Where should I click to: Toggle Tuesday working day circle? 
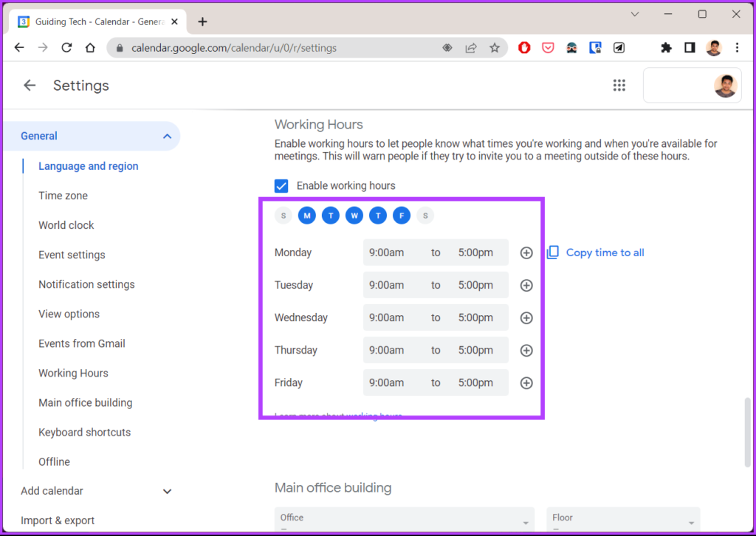pyautogui.click(x=331, y=216)
